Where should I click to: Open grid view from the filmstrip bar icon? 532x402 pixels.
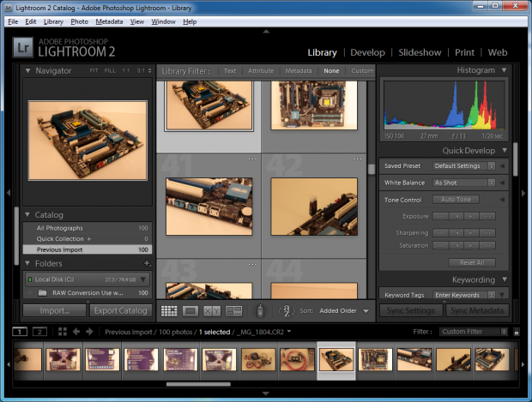click(x=63, y=332)
